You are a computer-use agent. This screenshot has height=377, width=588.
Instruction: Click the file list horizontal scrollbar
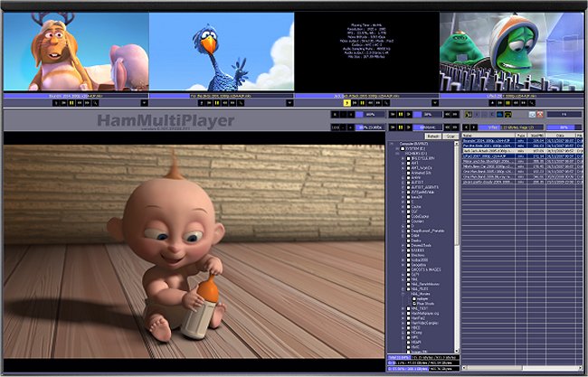point(522,368)
